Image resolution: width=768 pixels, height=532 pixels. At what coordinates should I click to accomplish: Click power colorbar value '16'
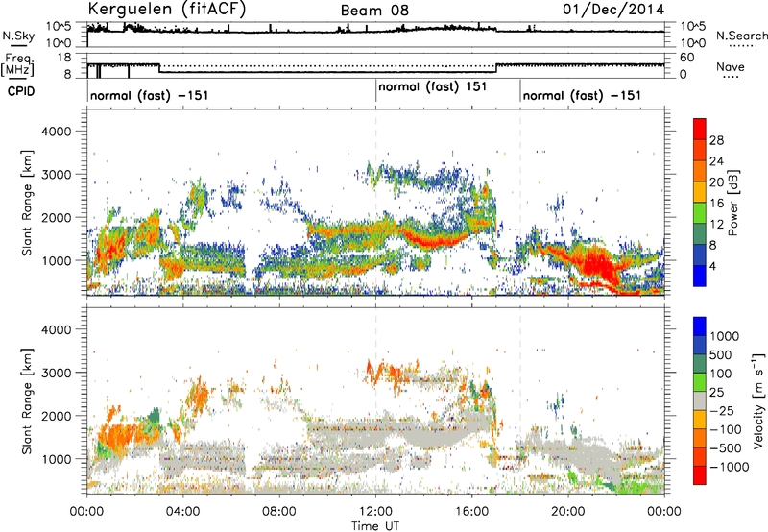point(716,204)
